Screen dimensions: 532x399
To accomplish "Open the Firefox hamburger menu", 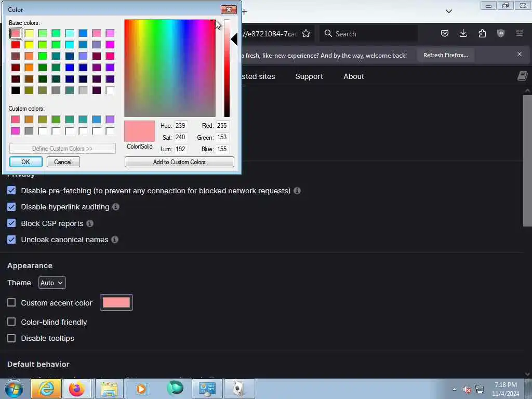I will [x=520, y=33].
